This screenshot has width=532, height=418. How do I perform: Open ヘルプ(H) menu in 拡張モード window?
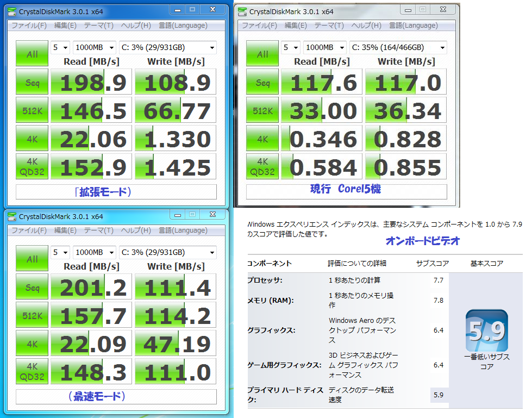point(136,26)
